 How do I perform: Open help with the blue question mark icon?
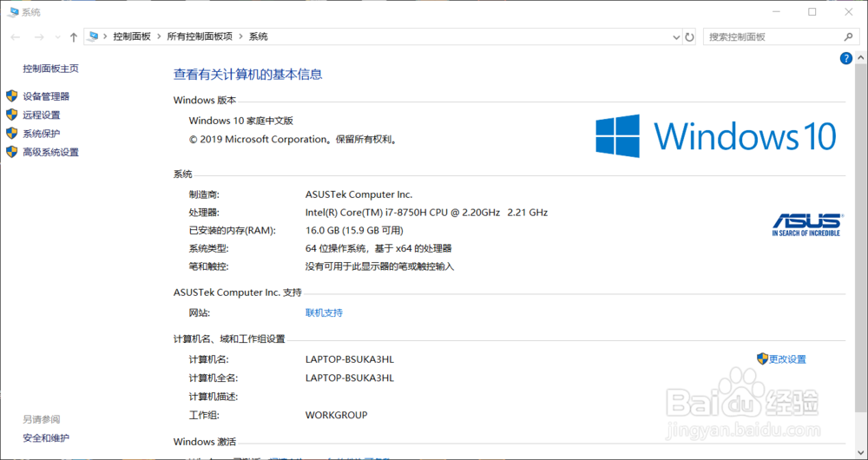tap(845, 58)
